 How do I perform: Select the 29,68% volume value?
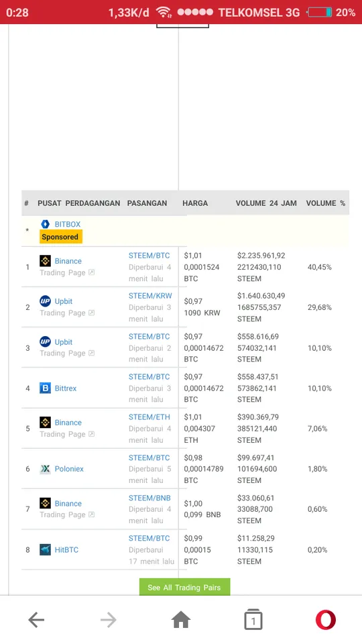coord(319,307)
